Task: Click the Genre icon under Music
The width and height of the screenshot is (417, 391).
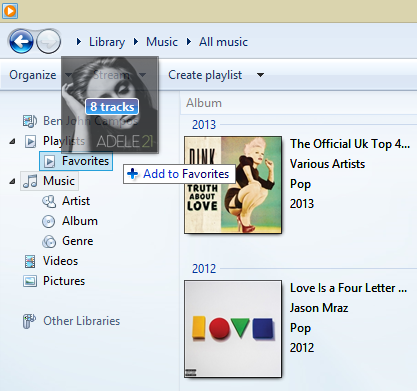Action: [x=49, y=241]
